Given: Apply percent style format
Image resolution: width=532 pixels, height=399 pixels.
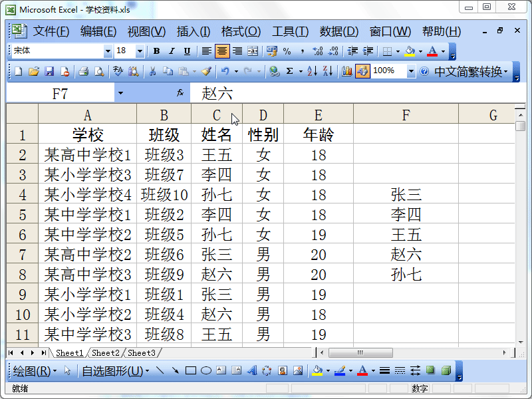Looking at the screenshot, I should (x=287, y=51).
